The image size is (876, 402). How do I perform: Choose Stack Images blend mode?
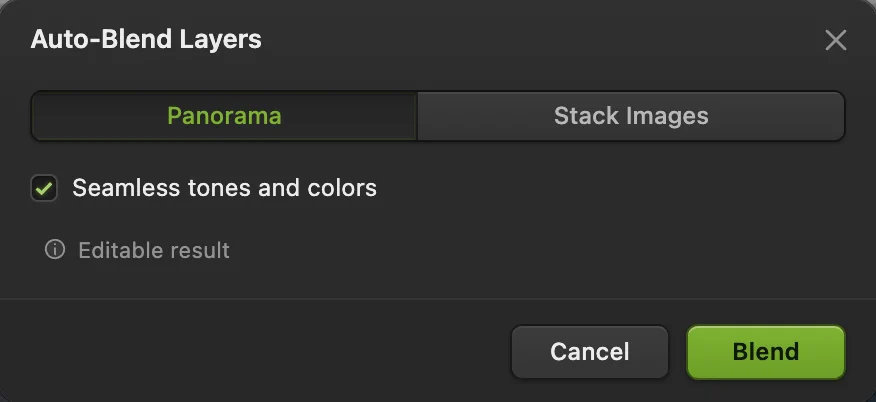(631, 116)
